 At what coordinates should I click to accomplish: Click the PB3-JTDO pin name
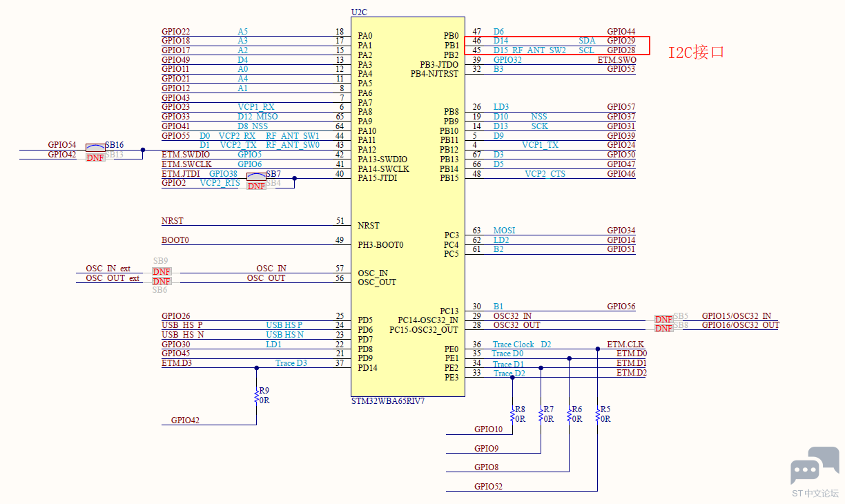(x=439, y=65)
